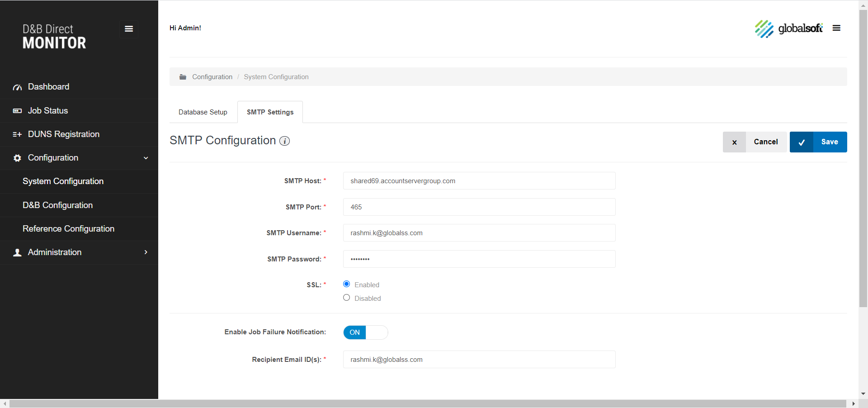
Task: Click the vertical scrollbar thumb
Action: coord(863,158)
